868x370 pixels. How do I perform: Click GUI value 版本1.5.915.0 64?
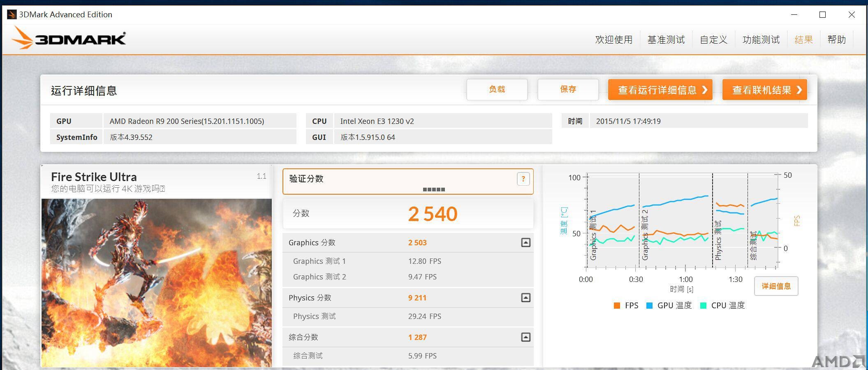pos(368,137)
